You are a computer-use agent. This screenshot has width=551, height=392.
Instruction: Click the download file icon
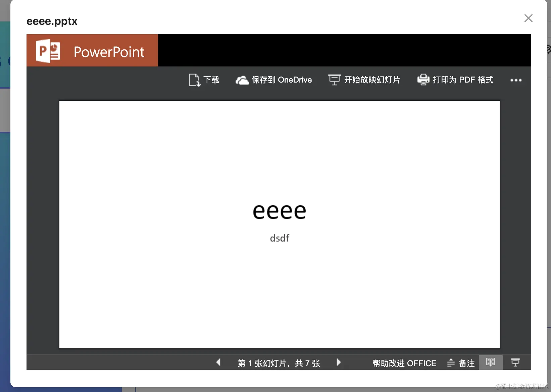195,80
